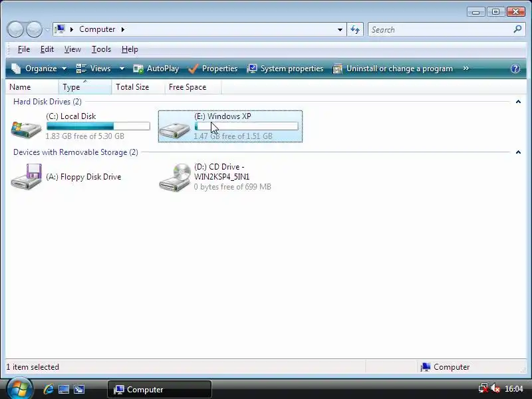Sort by the Name column header
Viewport: 532px width, 399px height.
click(x=32, y=87)
